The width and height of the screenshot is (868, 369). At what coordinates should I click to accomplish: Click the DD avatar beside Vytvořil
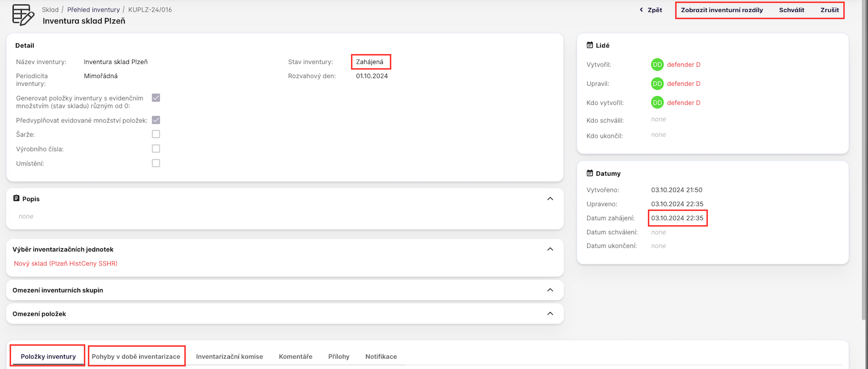click(x=657, y=65)
